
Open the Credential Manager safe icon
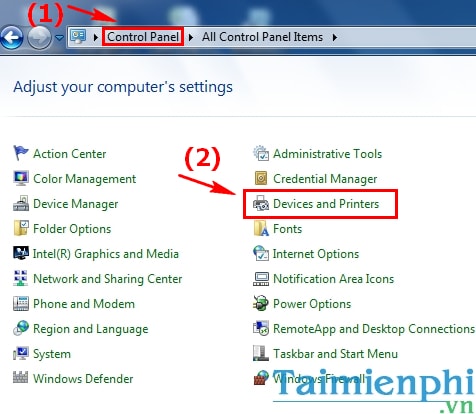(x=261, y=178)
